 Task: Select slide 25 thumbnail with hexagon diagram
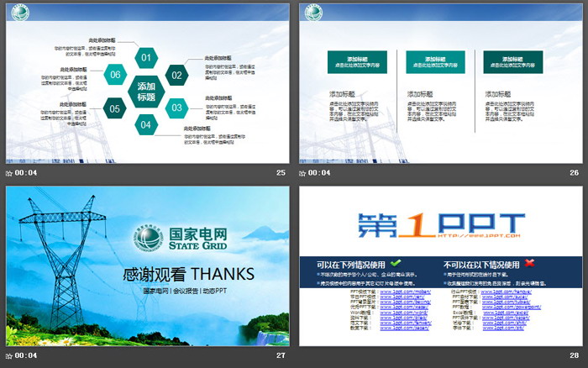[x=147, y=83]
